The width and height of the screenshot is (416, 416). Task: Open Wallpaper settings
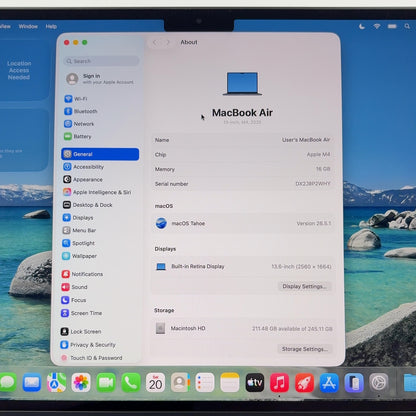pyautogui.click(x=80, y=256)
